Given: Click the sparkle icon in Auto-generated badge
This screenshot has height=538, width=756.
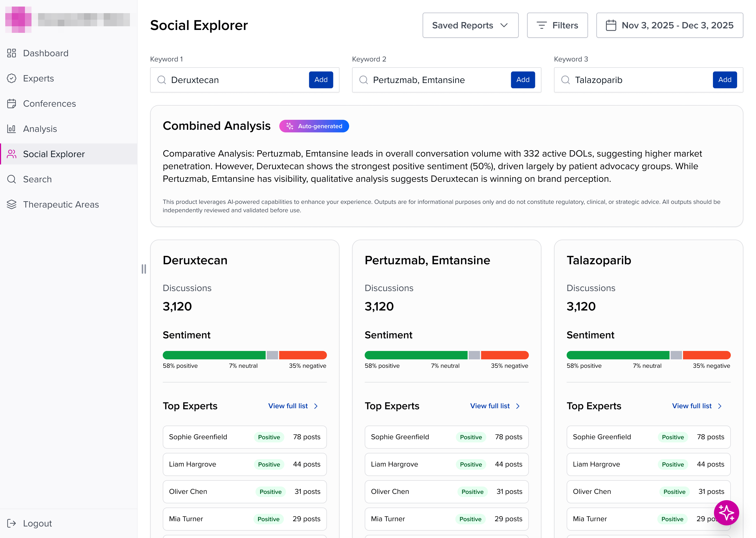Looking at the screenshot, I should pos(290,126).
